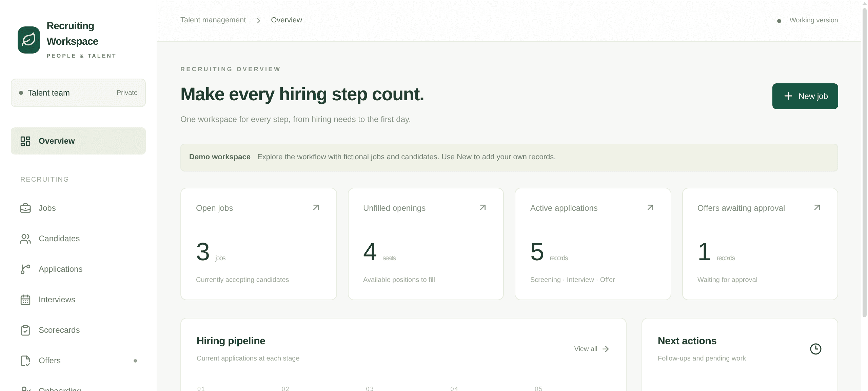Open the Active applications stat card

point(593,244)
